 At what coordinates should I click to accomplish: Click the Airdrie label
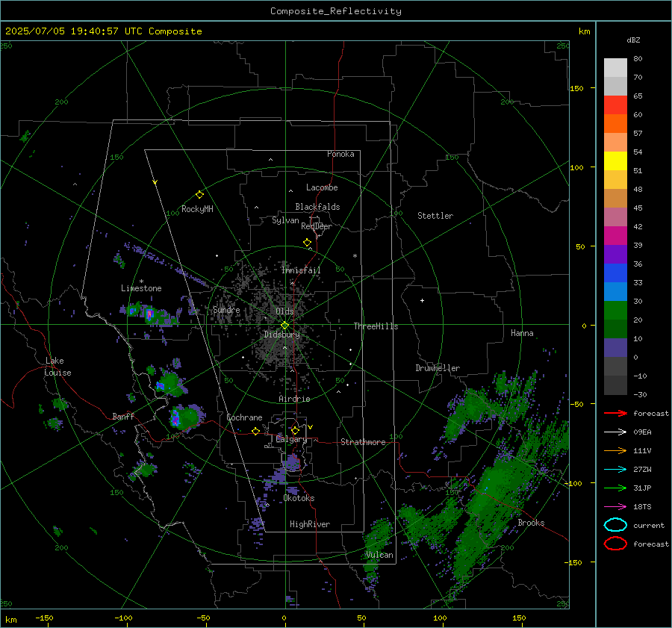pyautogui.click(x=294, y=399)
